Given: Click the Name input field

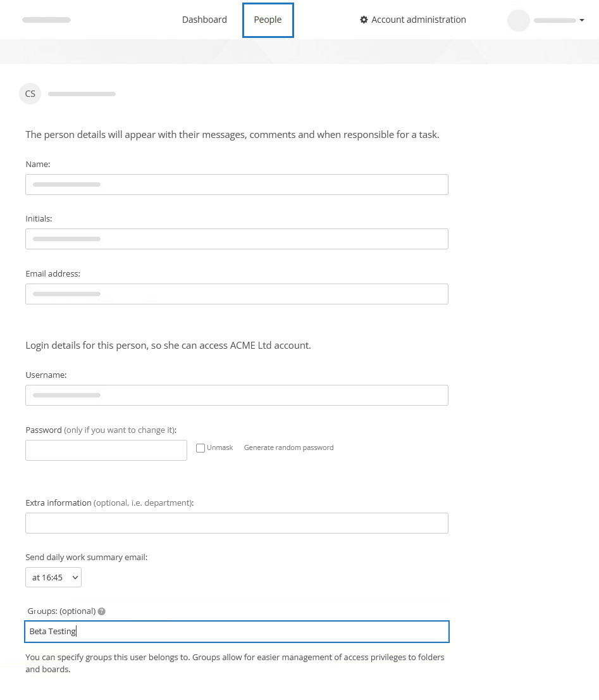Looking at the screenshot, I should 237,184.
